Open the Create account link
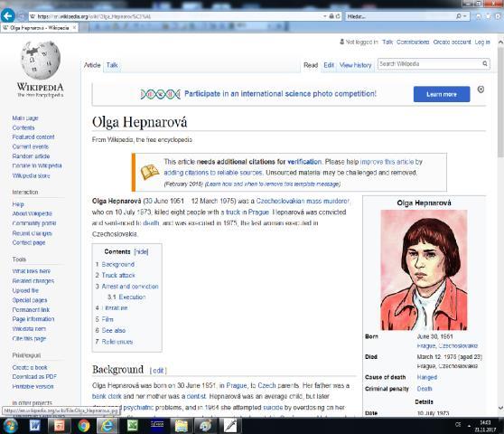 tap(452, 42)
